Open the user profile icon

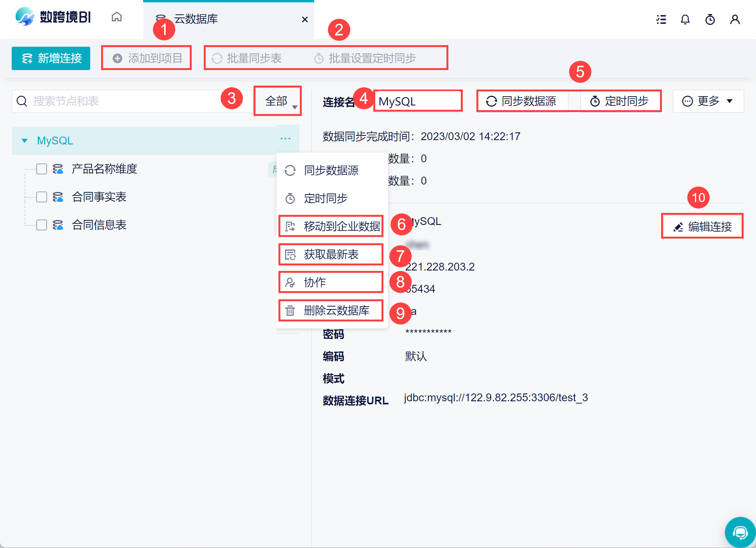(735, 19)
